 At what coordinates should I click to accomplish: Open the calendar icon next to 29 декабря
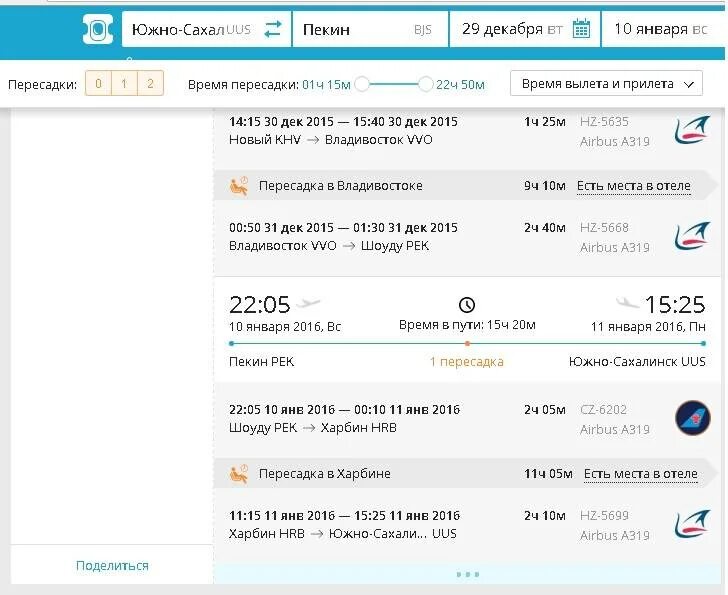tap(581, 29)
